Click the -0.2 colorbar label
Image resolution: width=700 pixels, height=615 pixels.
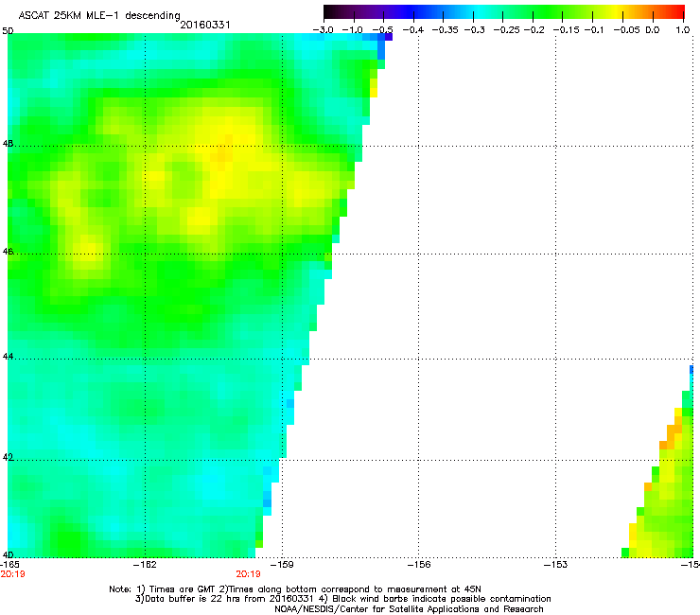click(x=534, y=30)
